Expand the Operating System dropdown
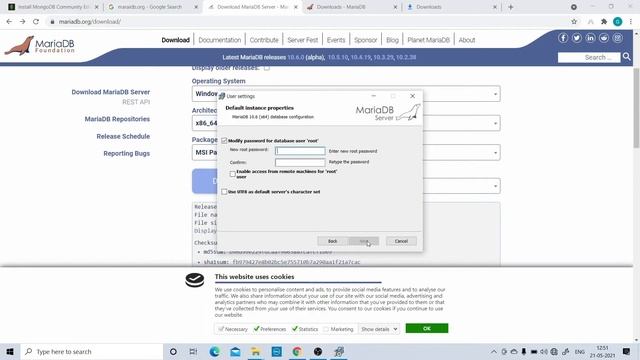The height and width of the screenshot is (360, 640). pos(495,94)
